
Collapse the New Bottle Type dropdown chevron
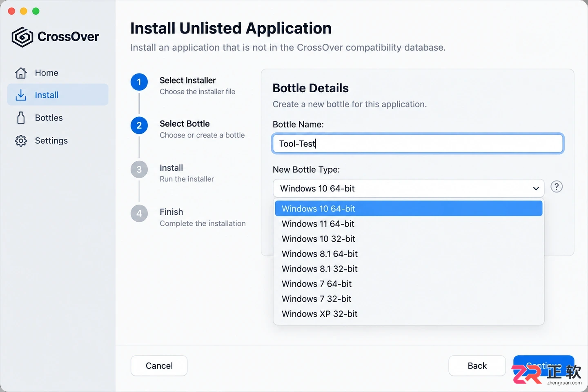tap(536, 189)
